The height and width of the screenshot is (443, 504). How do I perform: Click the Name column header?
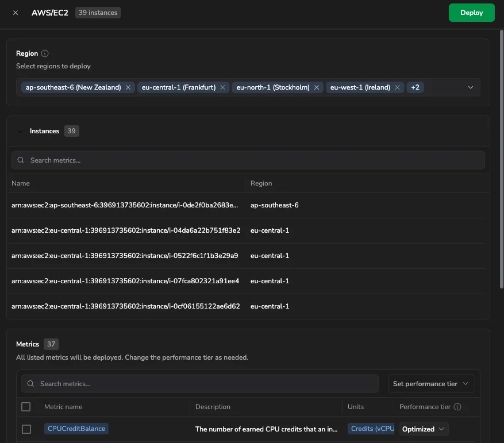(21, 183)
